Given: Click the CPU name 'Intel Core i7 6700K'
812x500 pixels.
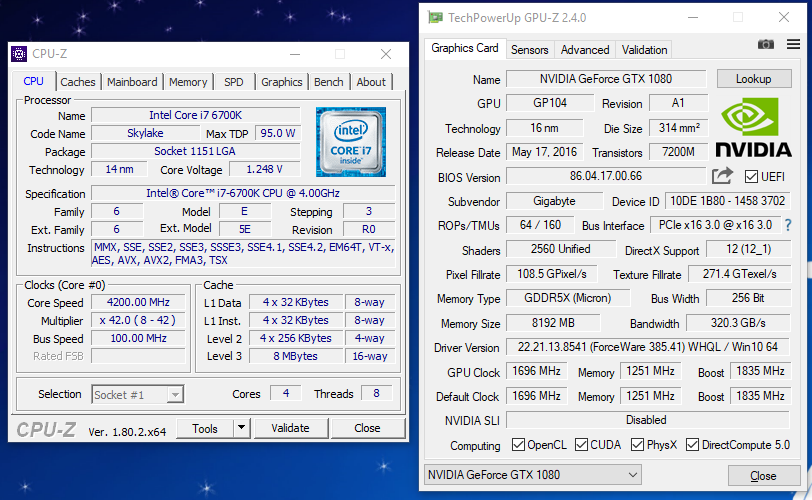Looking at the screenshot, I should (196, 115).
